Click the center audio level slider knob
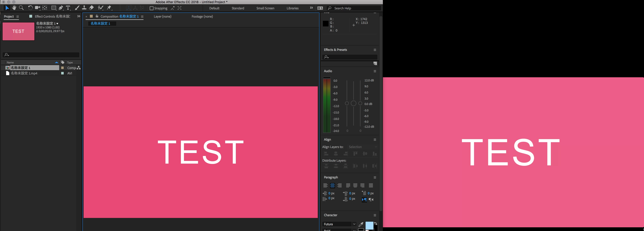This screenshot has height=231, width=644. [x=353, y=103]
